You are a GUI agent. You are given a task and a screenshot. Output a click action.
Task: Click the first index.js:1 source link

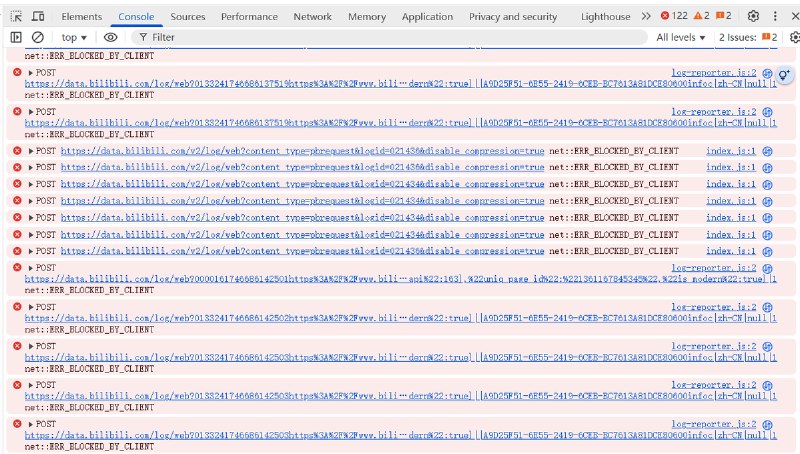(x=731, y=151)
